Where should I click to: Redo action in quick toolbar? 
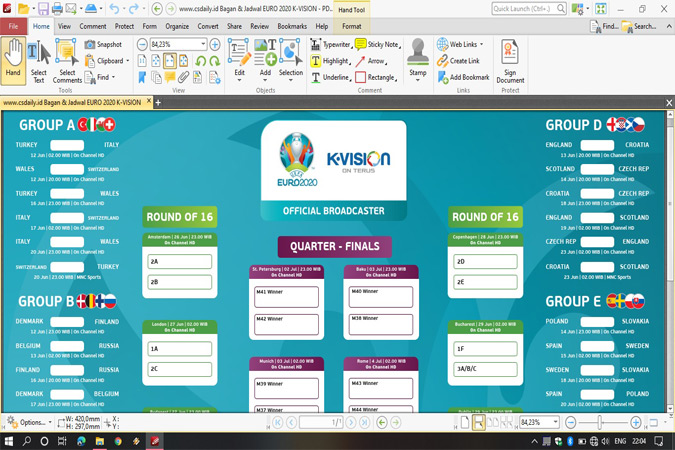click(134, 8)
